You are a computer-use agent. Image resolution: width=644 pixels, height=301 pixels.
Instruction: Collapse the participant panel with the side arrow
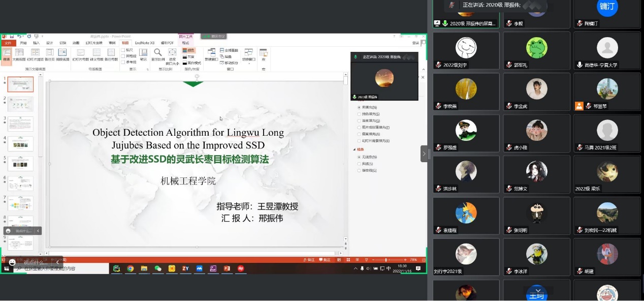[x=424, y=154]
